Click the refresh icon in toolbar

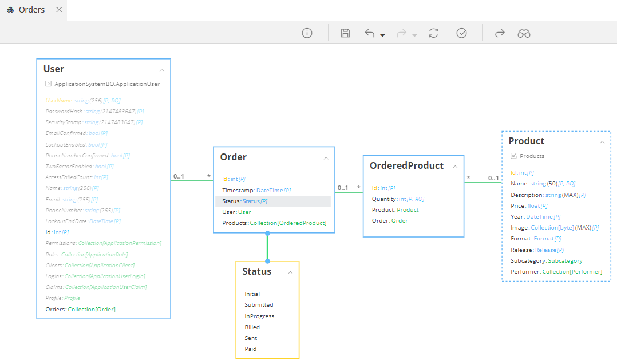[x=433, y=33]
